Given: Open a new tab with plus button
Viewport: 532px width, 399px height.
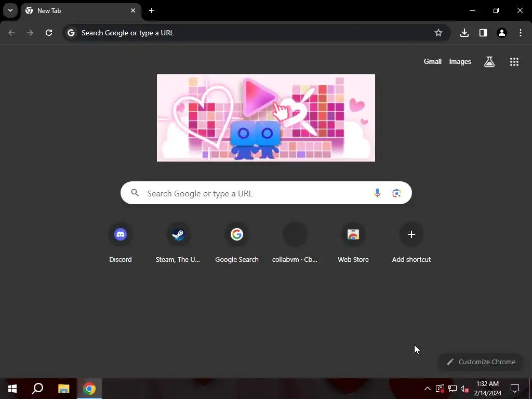Looking at the screenshot, I should [152, 10].
